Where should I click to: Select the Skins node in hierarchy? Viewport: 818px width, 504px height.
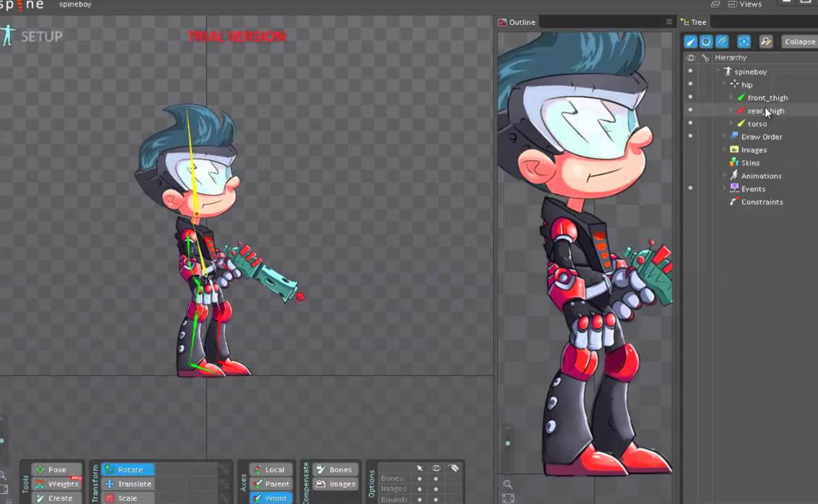[750, 163]
